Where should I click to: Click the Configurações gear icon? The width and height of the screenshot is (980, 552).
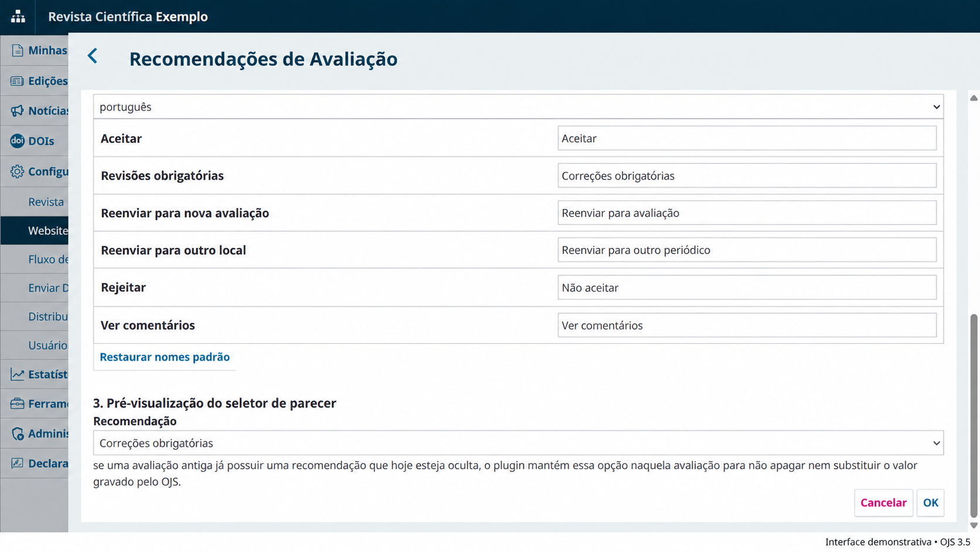click(17, 171)
